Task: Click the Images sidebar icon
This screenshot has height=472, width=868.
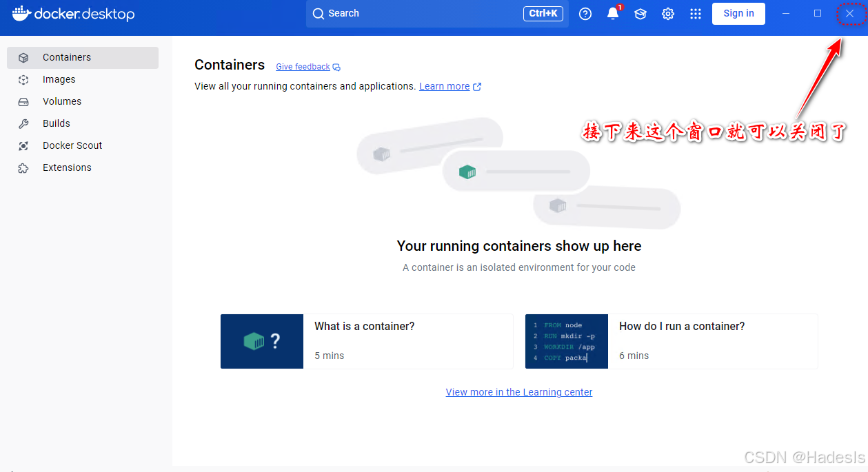Action: (23, 80)
